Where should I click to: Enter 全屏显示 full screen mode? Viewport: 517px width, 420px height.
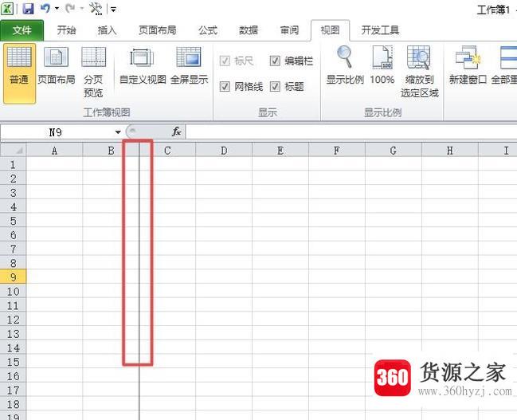189,66
